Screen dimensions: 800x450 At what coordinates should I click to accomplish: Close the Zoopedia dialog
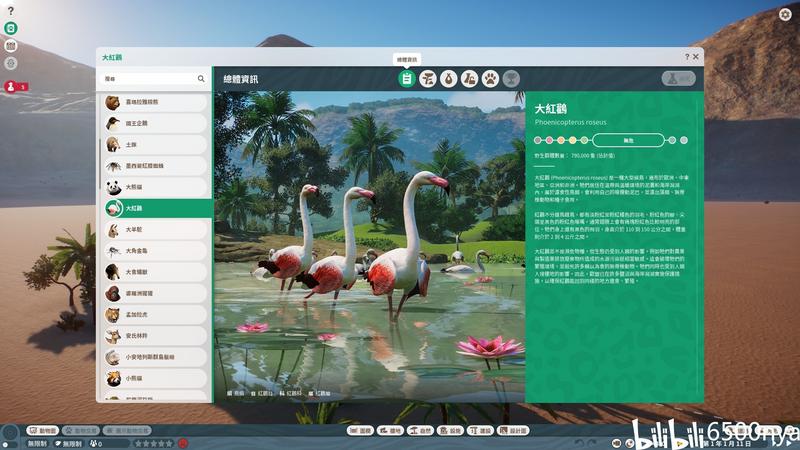coord(695,57)
